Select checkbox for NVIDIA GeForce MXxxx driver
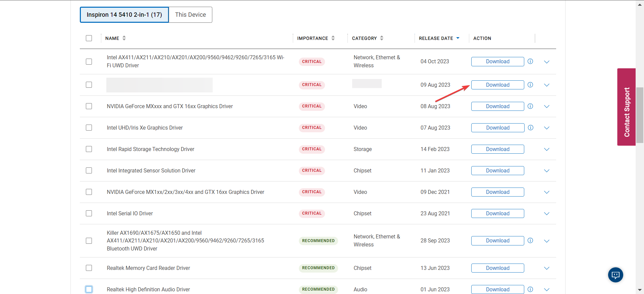The height and width of the screenshot is (294, 644). tap(89, 106)
